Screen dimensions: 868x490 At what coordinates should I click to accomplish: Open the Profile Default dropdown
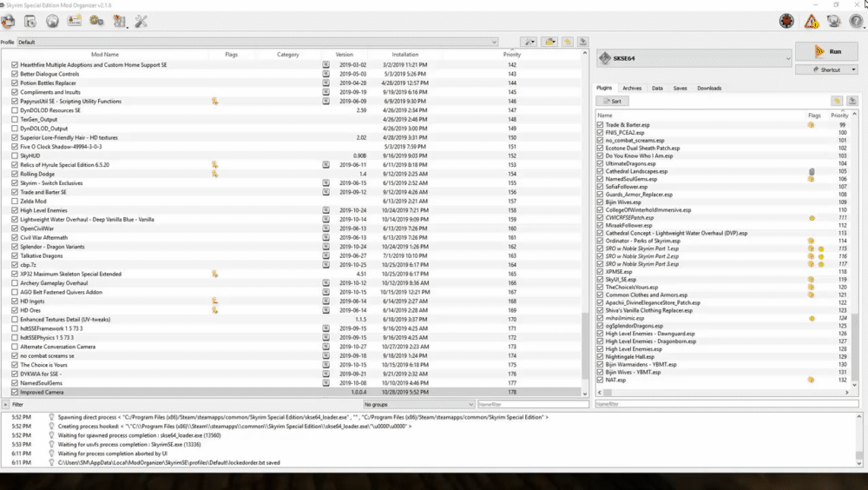(x=258, y=42)
